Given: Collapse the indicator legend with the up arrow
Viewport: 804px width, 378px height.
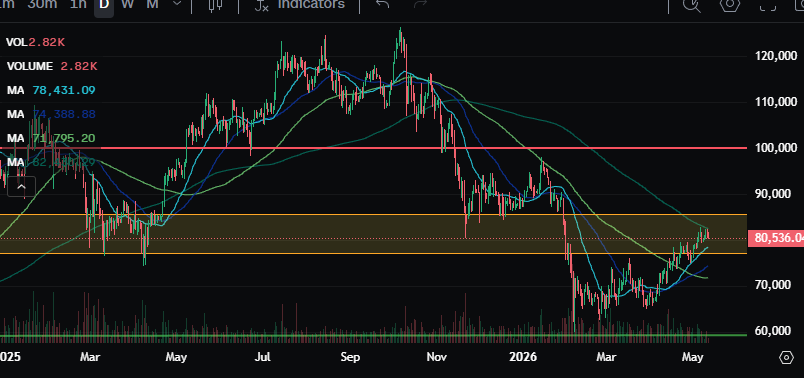Looking at the screenshot, I should click(x=21, y=187).
